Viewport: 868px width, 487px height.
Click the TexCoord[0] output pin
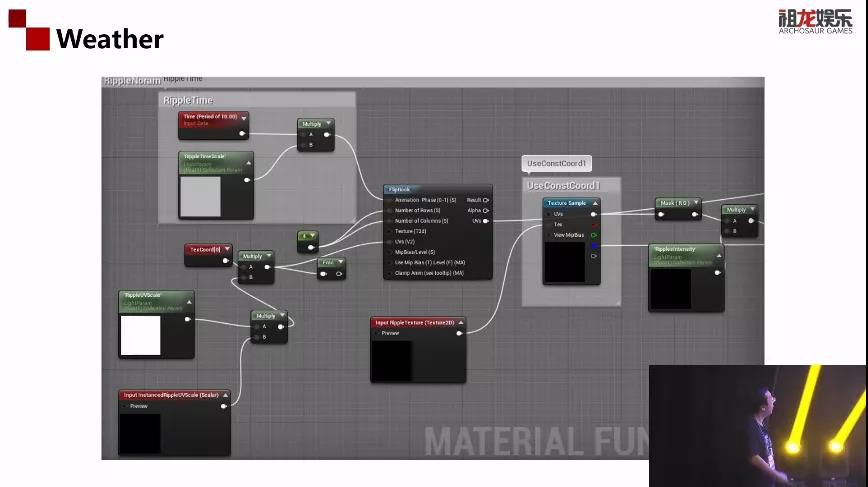[x=225, y=261]
